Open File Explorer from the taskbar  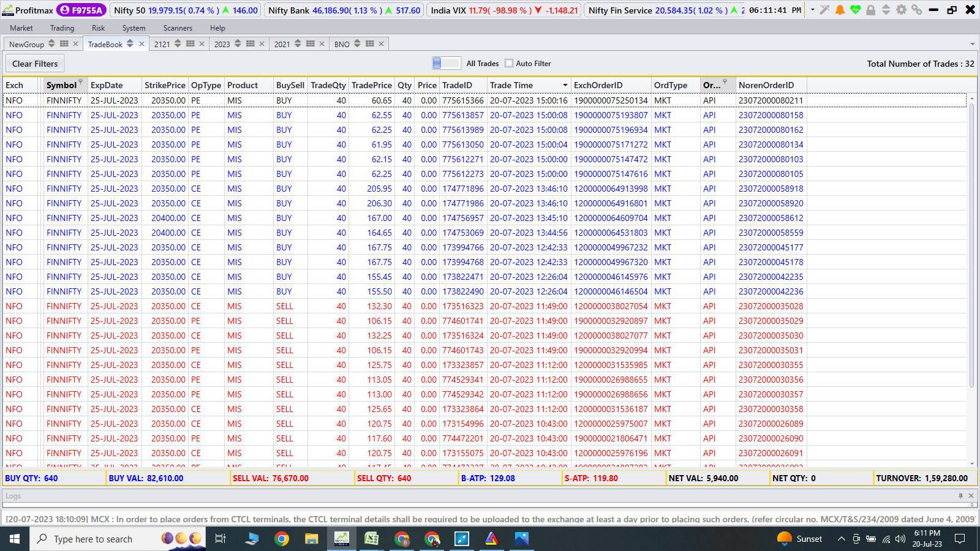312,539
